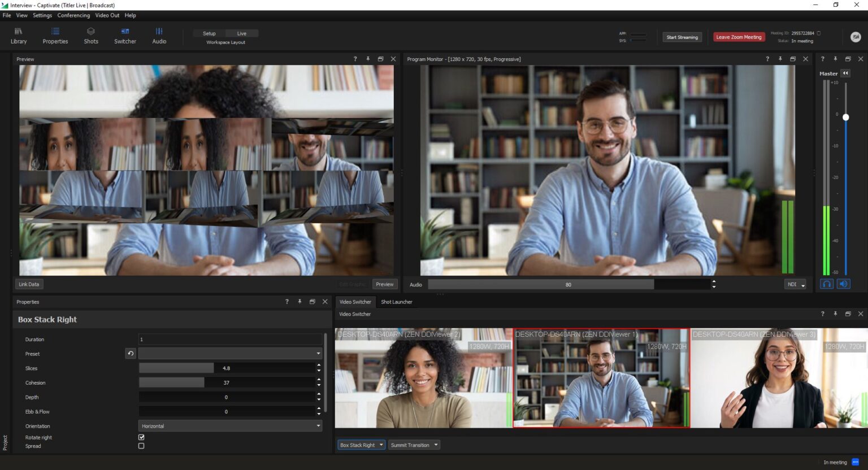Open the Box Stack Right transition dropdown

362,445
